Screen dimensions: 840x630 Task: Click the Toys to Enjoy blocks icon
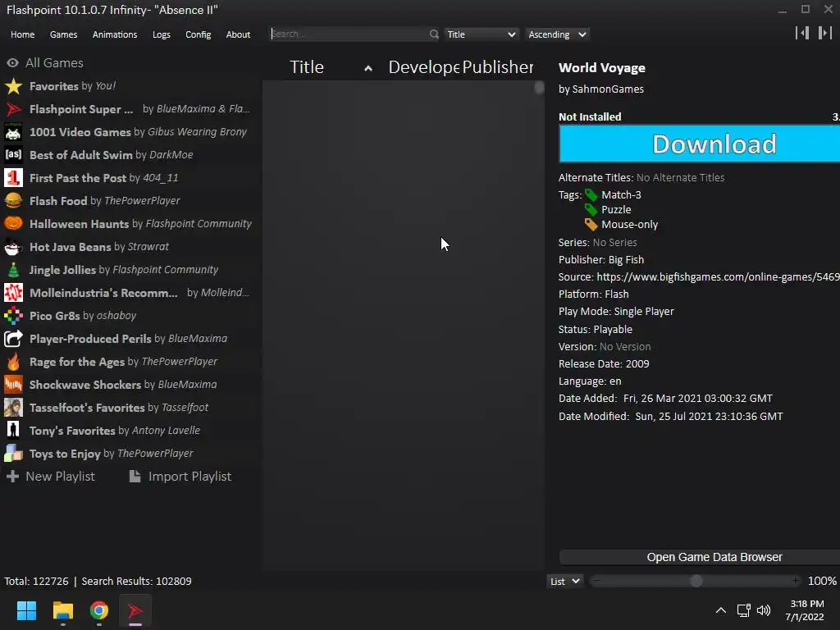[x=13, y=454]
